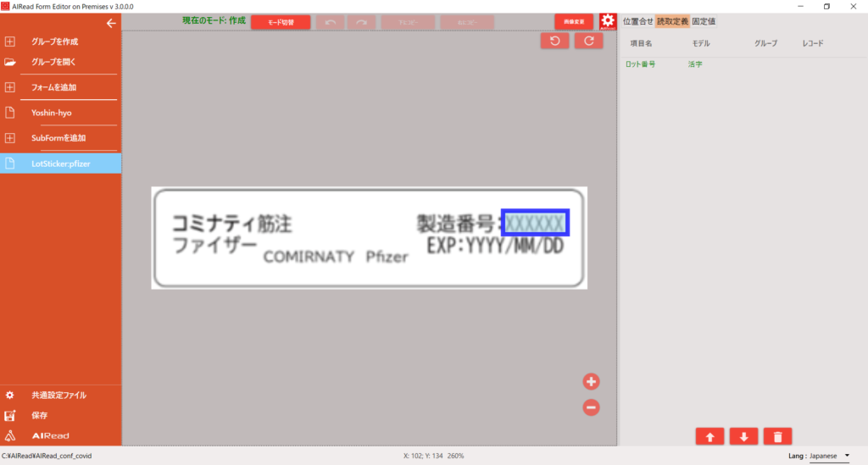Select SubFormを追加 in the sidebar

pos(58,138)
